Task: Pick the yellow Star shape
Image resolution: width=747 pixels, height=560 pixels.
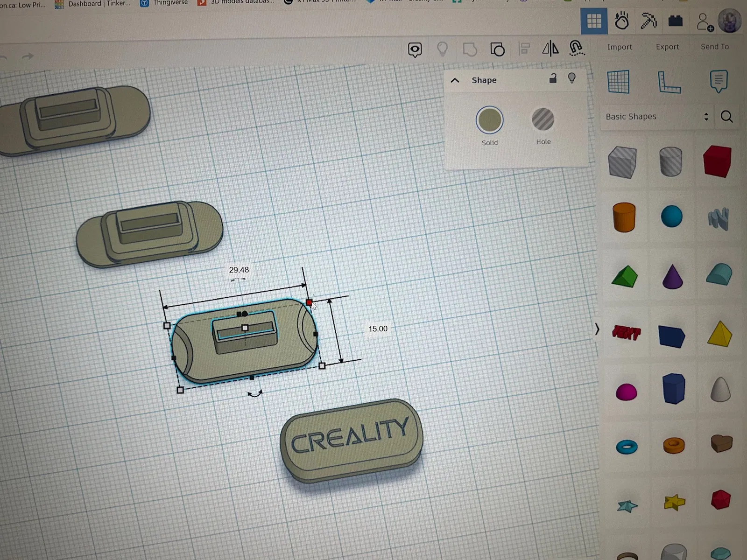Action: [674, 503]
